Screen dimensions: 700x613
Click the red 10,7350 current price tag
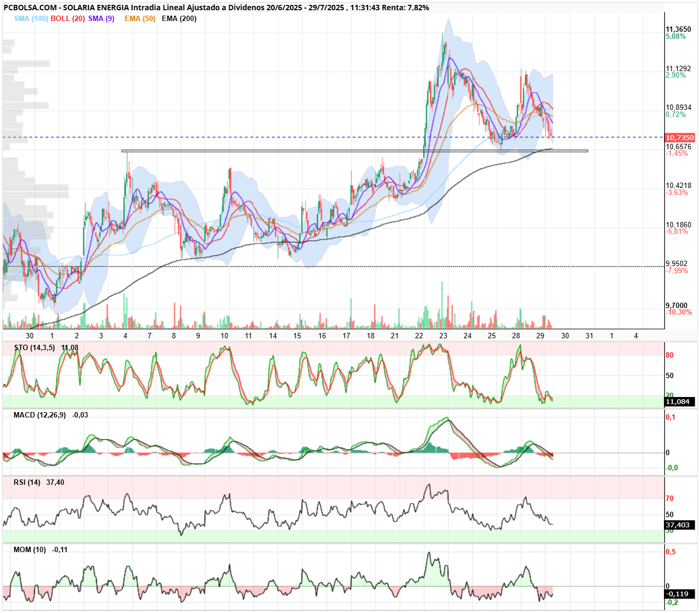click(x=680, y=138)
